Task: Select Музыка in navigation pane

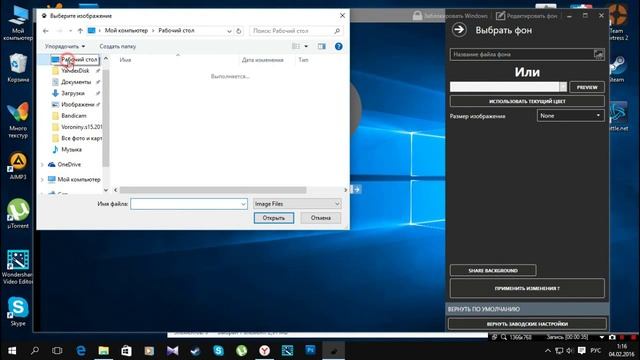Action: click(67, 150)
